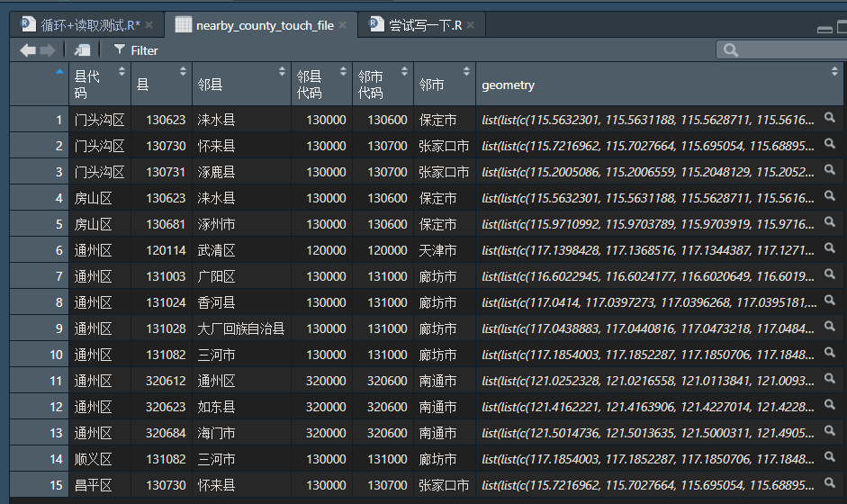Sort by the 邻市 column
Image resolution: width=847 pixels, height=504 pixels.
coord(445,84)
